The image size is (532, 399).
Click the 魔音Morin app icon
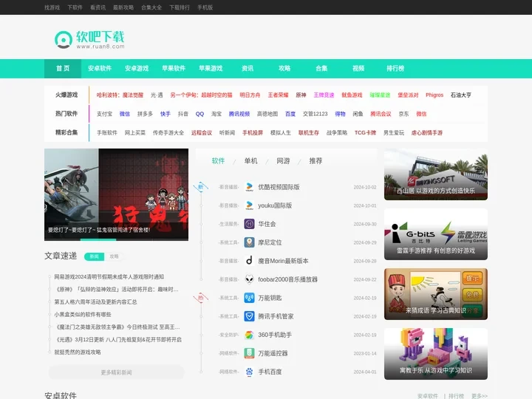point(250,261)
